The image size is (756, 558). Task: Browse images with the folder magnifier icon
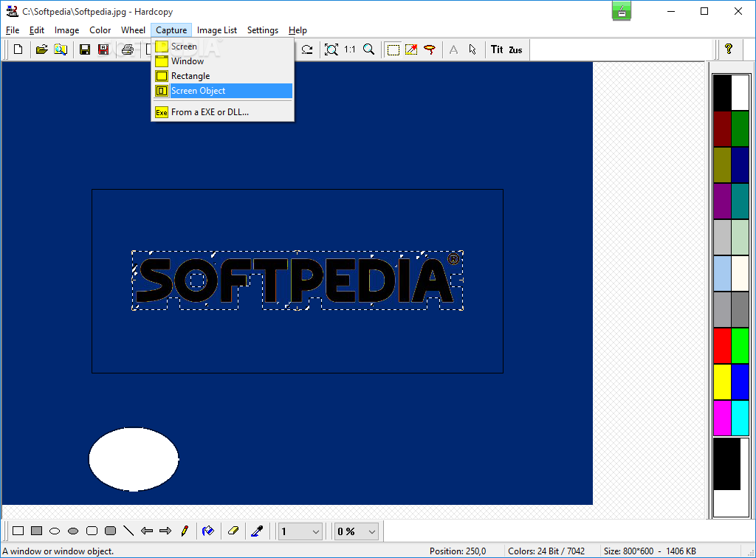(x=61, y=49)
